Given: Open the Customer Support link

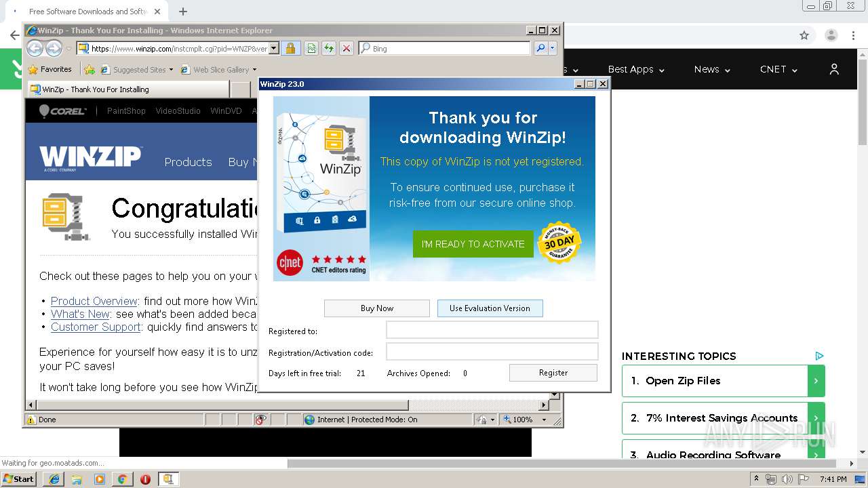Looking at the screenshot, I should point(96,327).
